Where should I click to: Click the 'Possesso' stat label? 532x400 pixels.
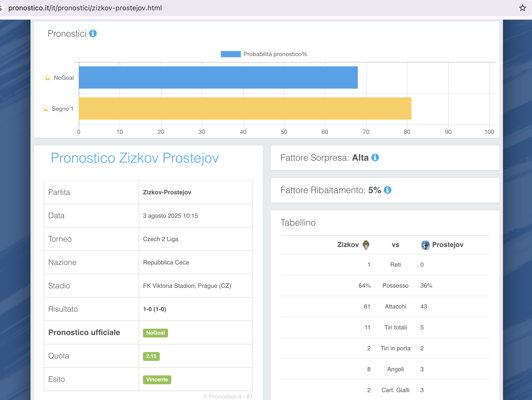tap(395, 286)
